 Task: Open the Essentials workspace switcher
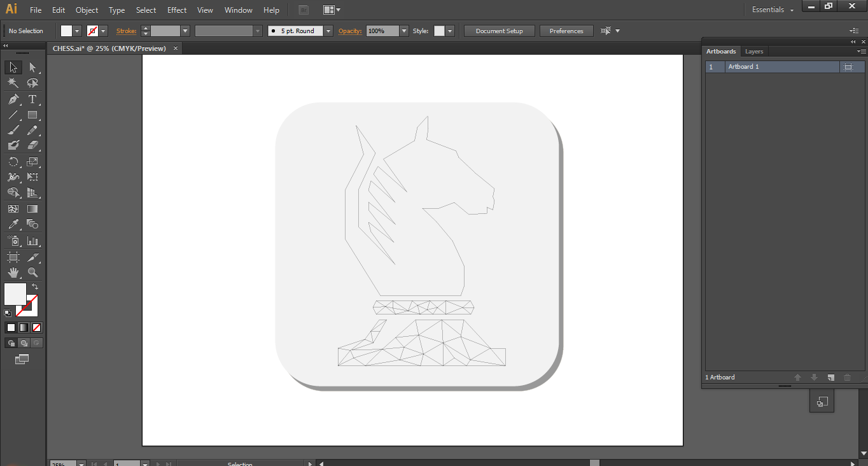point(773,10)
